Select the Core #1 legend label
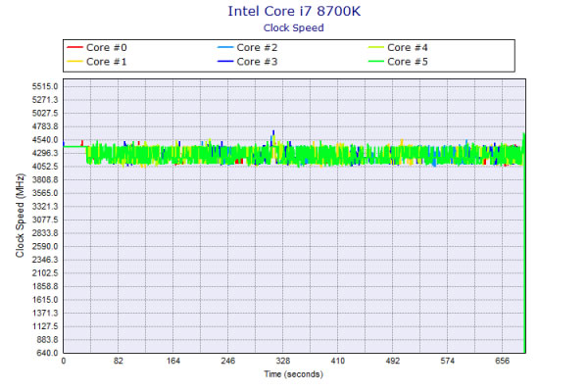Image resolution: width=588 pixels, height=392 pixels. click(107, 62)
